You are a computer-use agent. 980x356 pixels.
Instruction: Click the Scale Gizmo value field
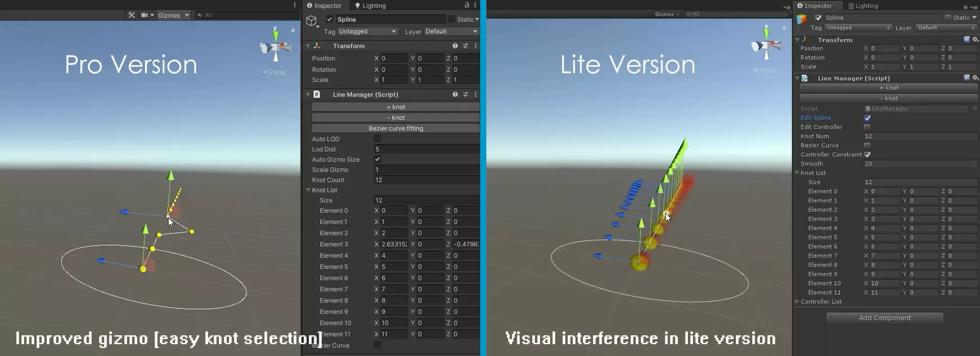point(426,170)
